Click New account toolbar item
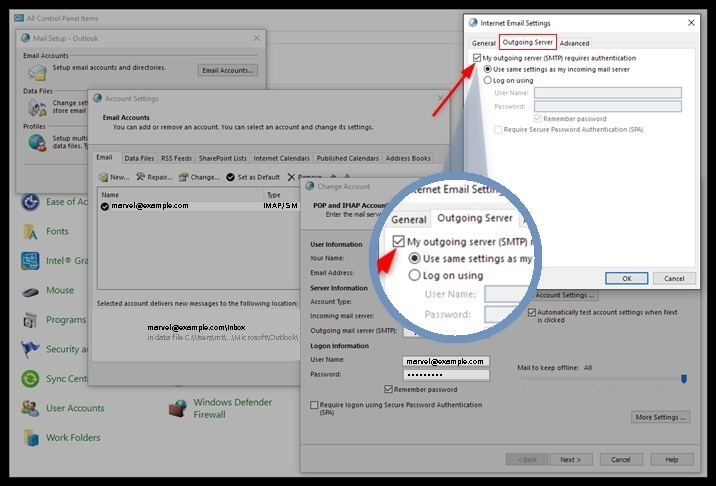 (x=114, y=177)
